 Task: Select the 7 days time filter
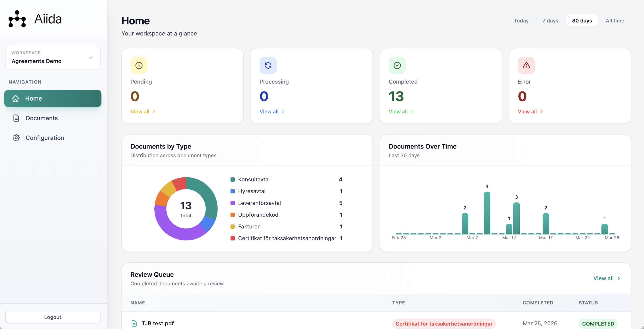(550, 21)
